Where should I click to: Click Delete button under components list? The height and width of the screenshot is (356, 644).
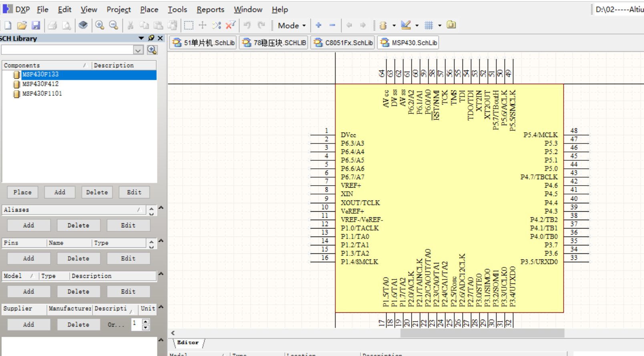coord(97,192)
